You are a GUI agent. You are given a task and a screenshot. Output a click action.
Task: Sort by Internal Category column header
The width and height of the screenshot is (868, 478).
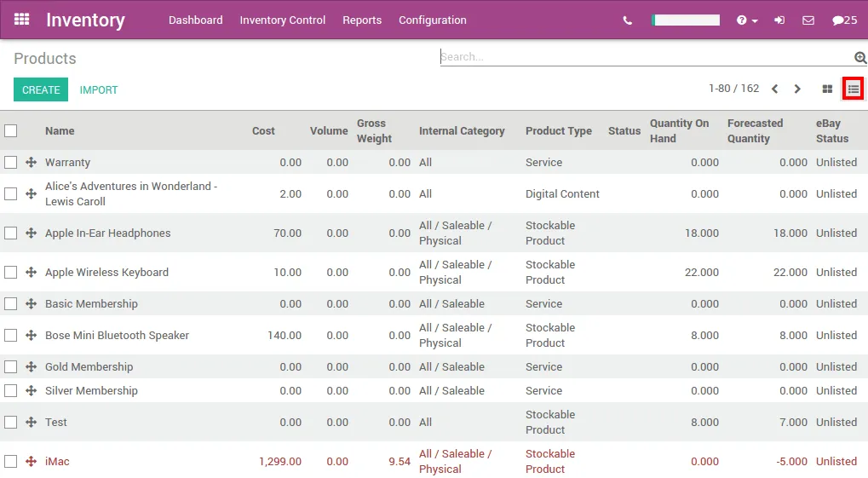pyautogui.click(x=462, y=131)
